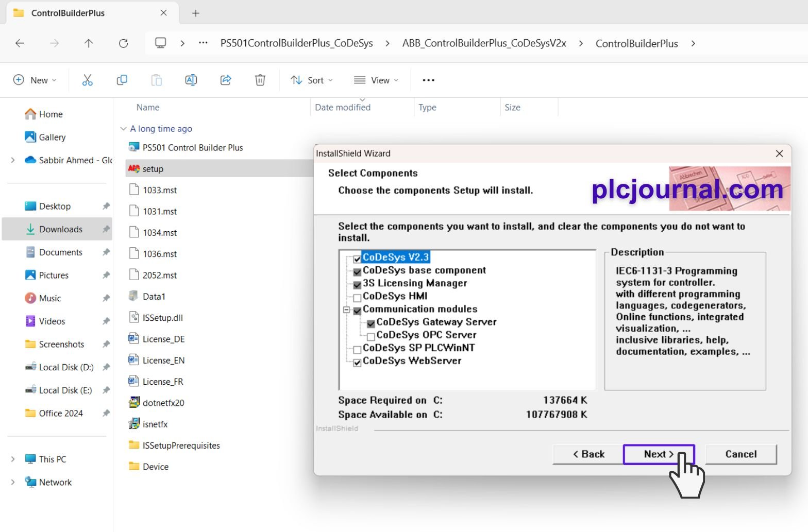Expand the Network tree node
Image resolution: width=808 pixels, height=532 pixels.
(x=13, y=482)
